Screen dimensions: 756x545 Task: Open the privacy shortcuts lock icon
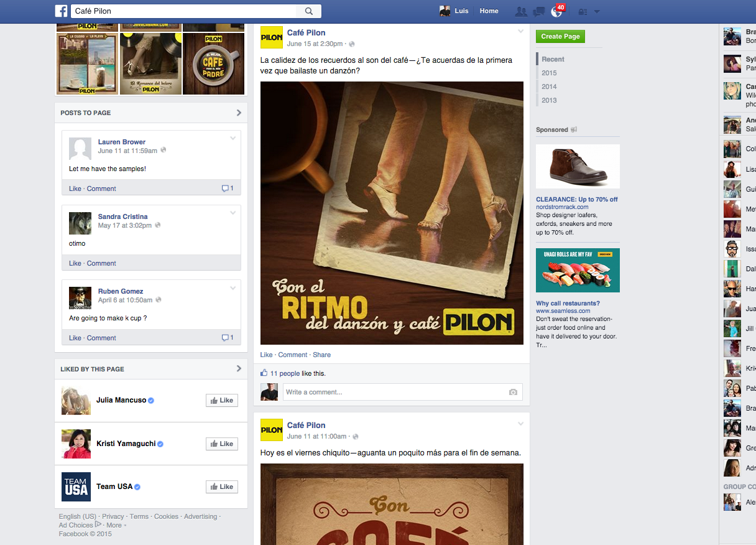[x=583, y=12]
